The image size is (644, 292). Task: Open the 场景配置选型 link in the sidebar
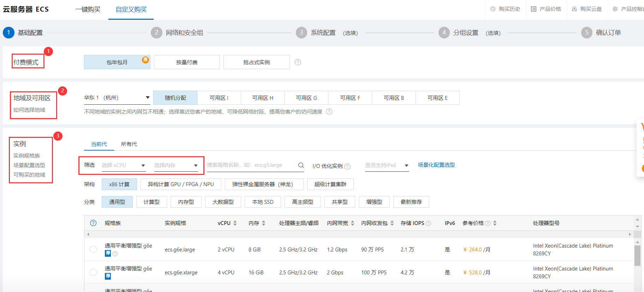tap(29, 165)
